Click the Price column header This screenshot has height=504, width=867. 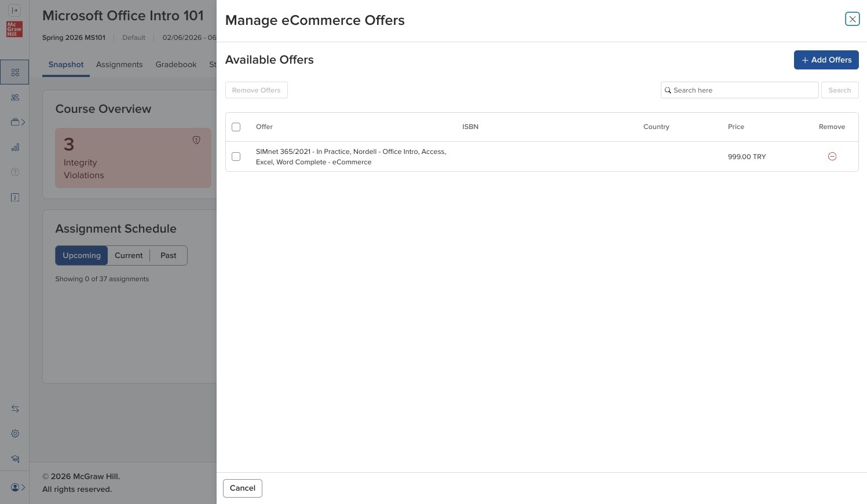[736, 127]
